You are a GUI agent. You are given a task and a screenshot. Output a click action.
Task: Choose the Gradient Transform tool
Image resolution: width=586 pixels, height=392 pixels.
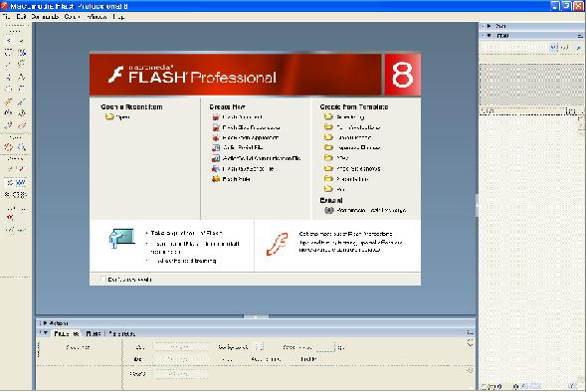(21, 53)
